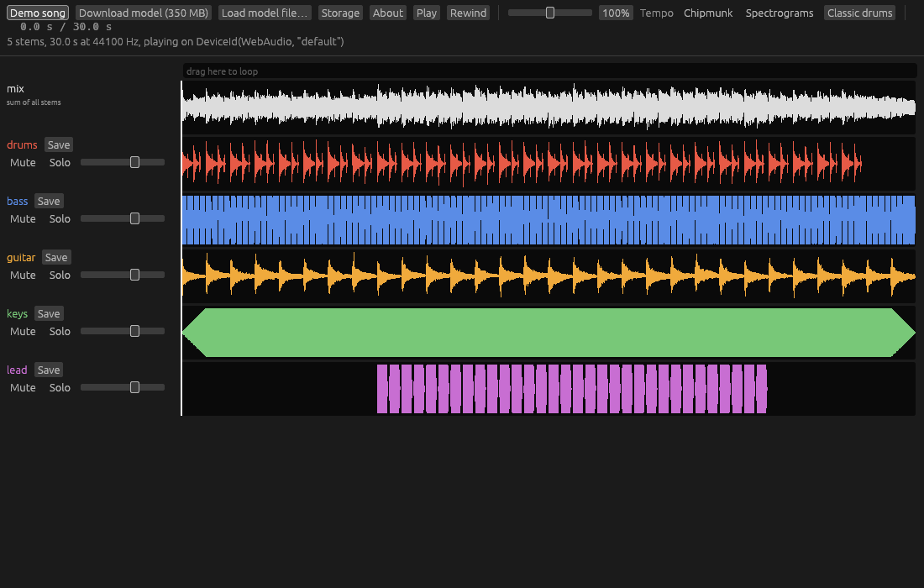
Task: Click Download model (350 MB) button
Action: click(143, 13)
